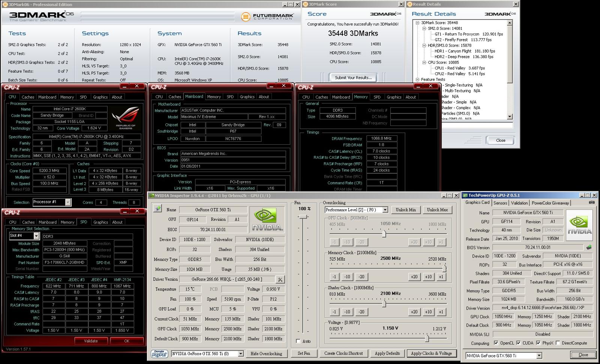The image size is (600, 364).
Task: Click the Voltage slider handle
Action: pyautogui.click(x=427, y=338)
